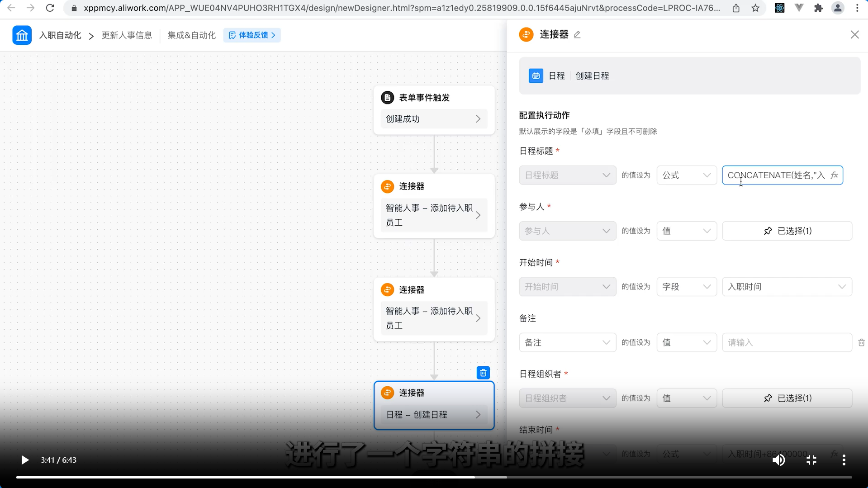Open 字段 type dropdown for 开始时间
868x488 pixels.
coord(686,287)
